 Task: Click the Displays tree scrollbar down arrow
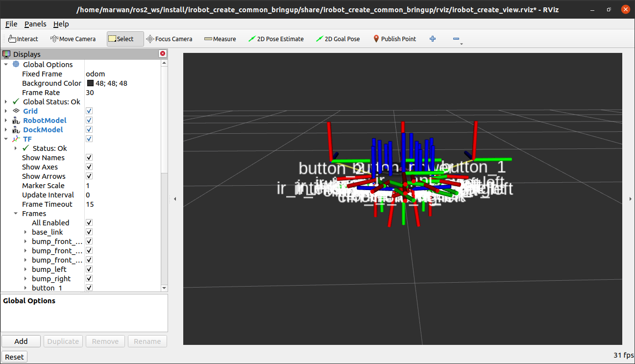pyautogui.click(x=164, y=288)
